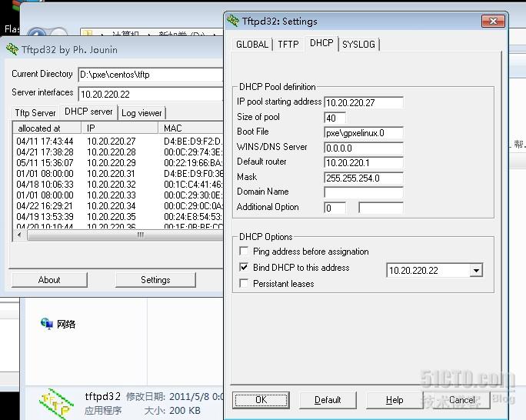Click the Tftpd32 main window title icon
Image resolution: width=526 pixels, height=420 pixels.
tap(12, 50)
